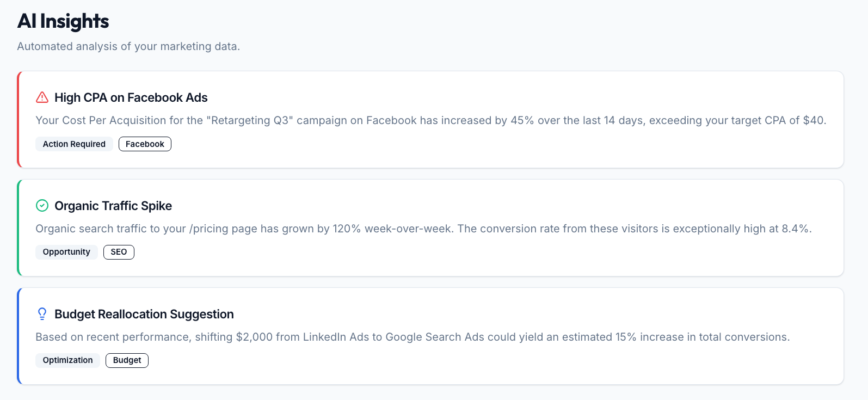
Task: Click the green check circle icon
Action: tap(42, 206)
